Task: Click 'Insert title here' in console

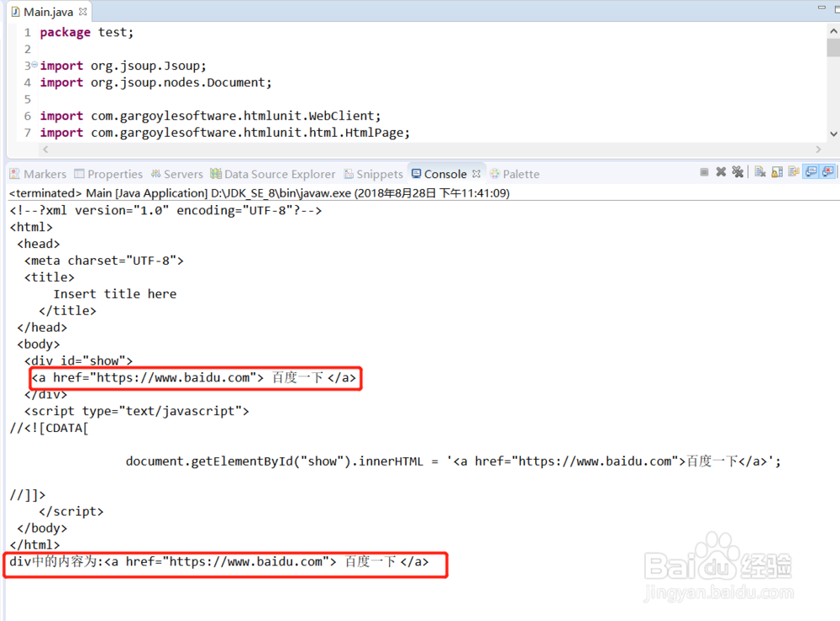Action: click(x=114, y=293)
